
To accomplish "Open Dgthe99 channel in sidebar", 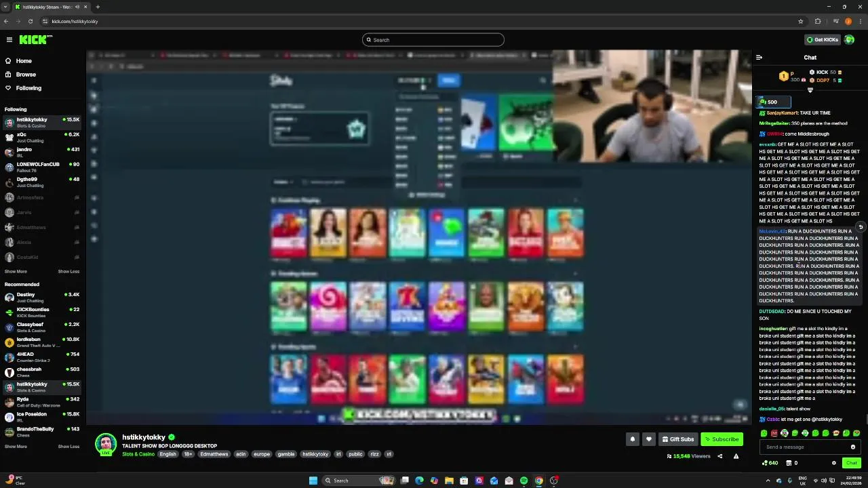I will coord(41,182).
